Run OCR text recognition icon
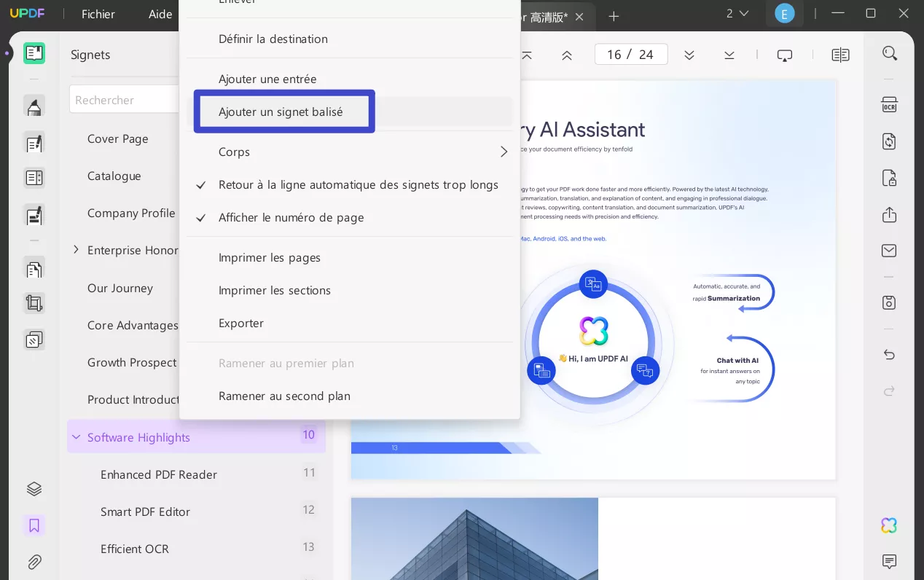924x580 pixels. (x=889, y=105)
